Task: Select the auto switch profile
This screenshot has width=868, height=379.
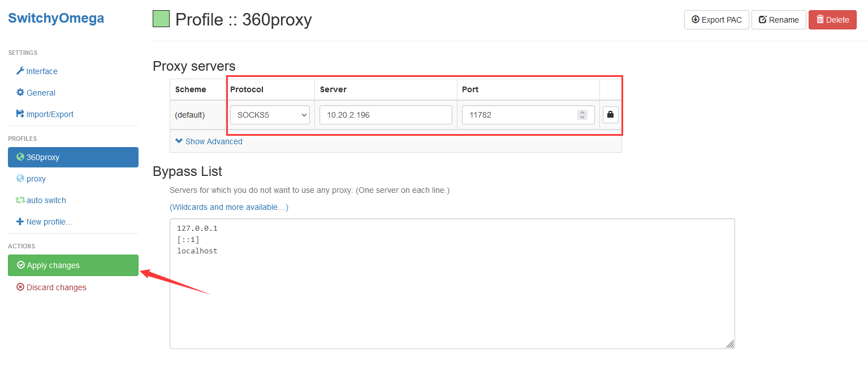Action: [x=41, y=200]
